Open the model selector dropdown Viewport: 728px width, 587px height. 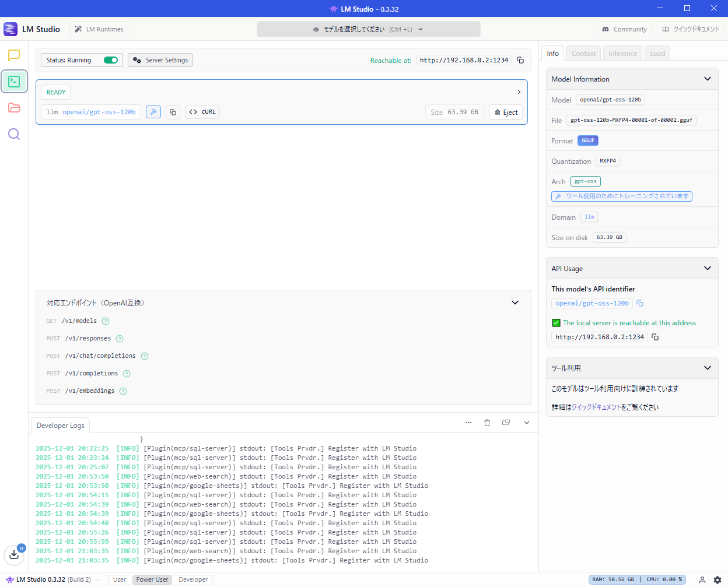tap(369, 29)
